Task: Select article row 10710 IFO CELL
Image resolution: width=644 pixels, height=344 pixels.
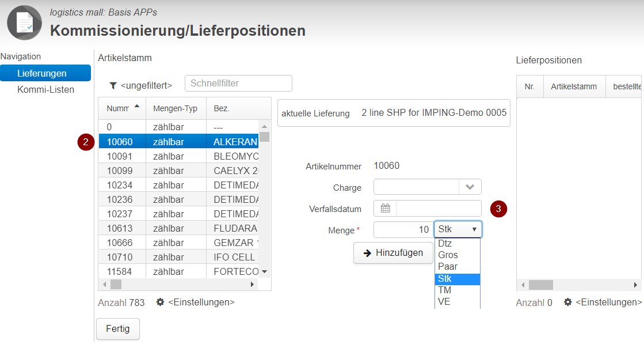Action: click(x=178, y=257)
